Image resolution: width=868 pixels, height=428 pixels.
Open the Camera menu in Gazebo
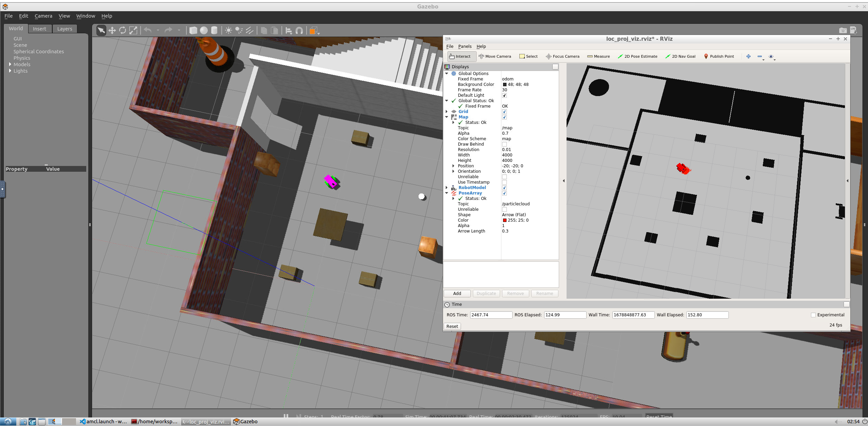click(x=43, y=16)
